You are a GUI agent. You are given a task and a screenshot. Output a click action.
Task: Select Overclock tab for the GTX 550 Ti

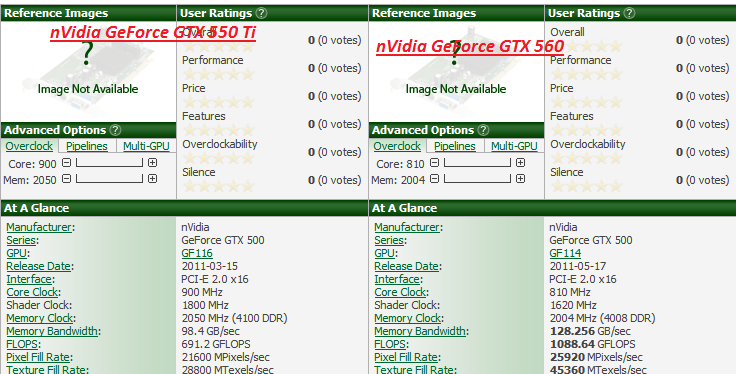point(29,146)
